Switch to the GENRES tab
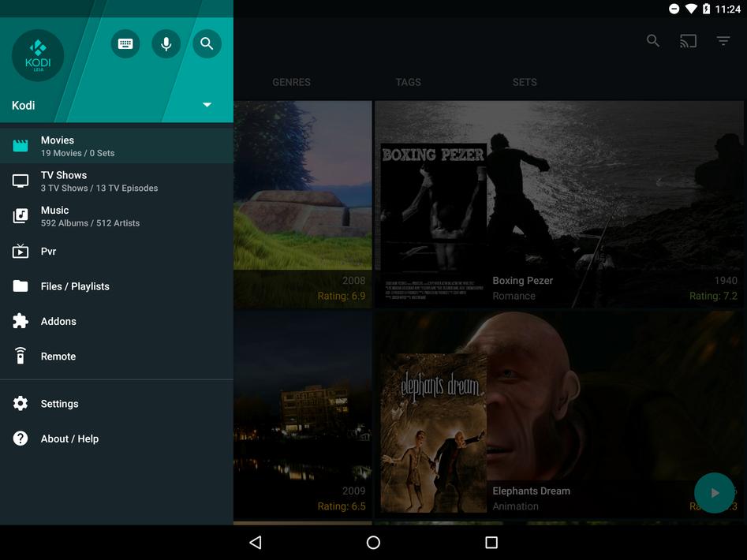 (x=292, y=82)
